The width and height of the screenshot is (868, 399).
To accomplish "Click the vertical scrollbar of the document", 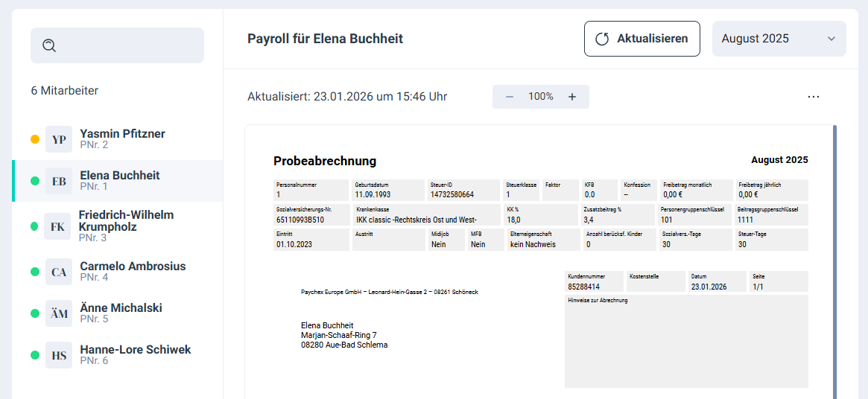I will point(834,261).
